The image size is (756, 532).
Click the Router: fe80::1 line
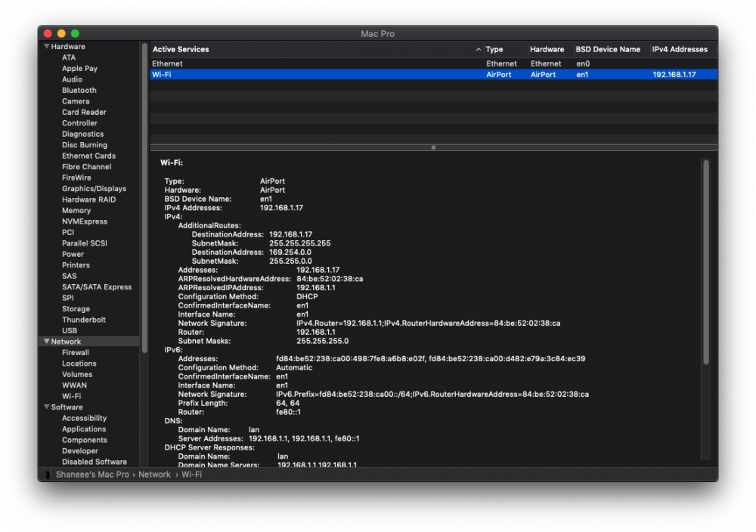tap(239, 412)
